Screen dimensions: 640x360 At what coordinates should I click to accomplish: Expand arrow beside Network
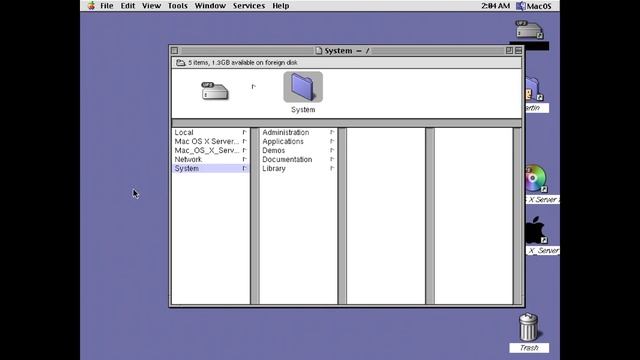pos(244,159)
